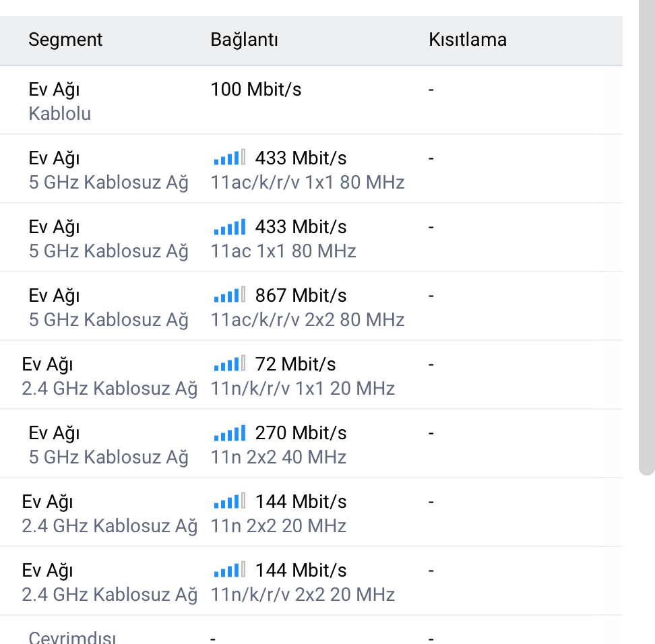Click the Kısıtlama column header
The image size is (655, 644).
click(x=468, y=40)
